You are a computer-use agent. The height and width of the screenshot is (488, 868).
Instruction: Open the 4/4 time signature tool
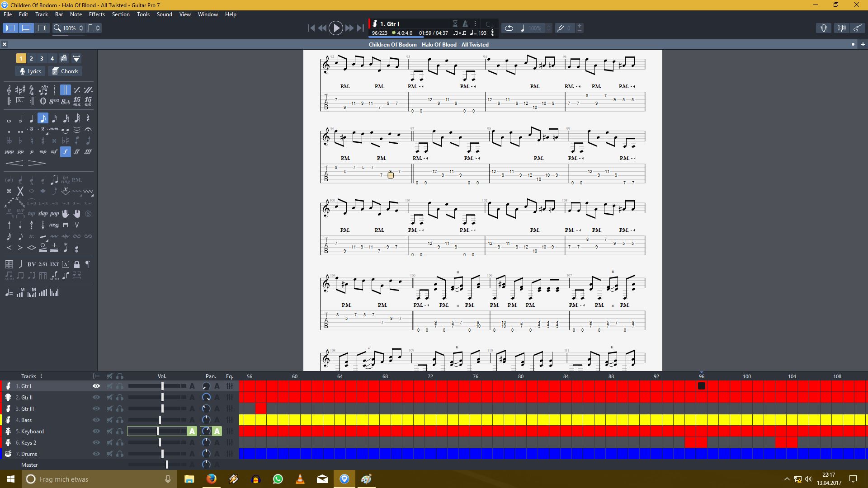(x=32, y=90)
